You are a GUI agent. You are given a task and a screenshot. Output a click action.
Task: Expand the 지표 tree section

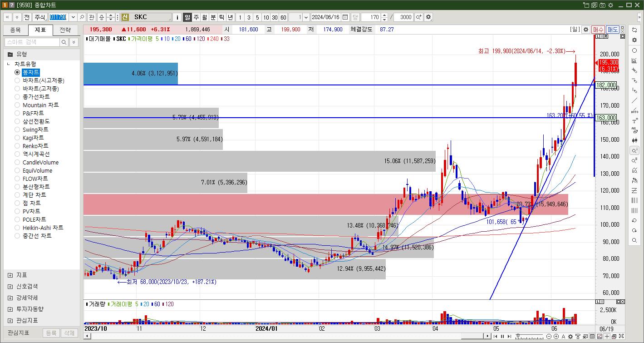[x=10, y=275]
